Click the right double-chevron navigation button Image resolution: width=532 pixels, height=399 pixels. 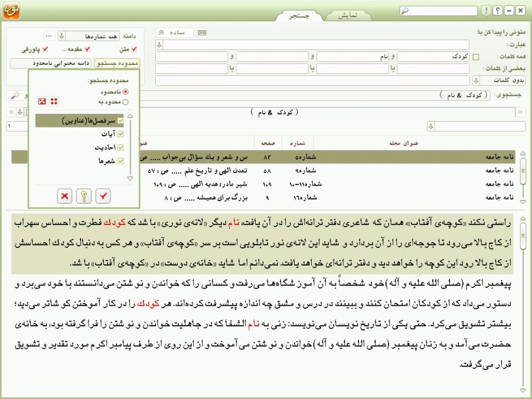click(520, 112)
